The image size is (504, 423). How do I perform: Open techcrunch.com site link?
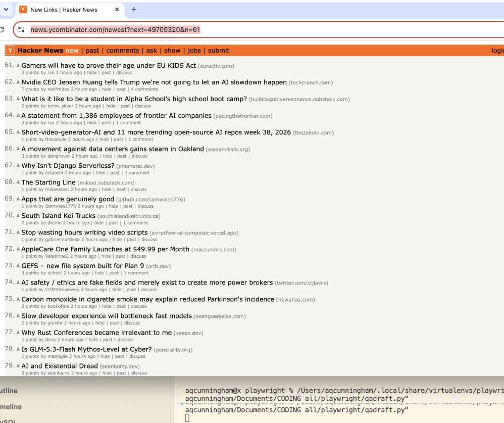pyautogui.click(x=311, y=83)
